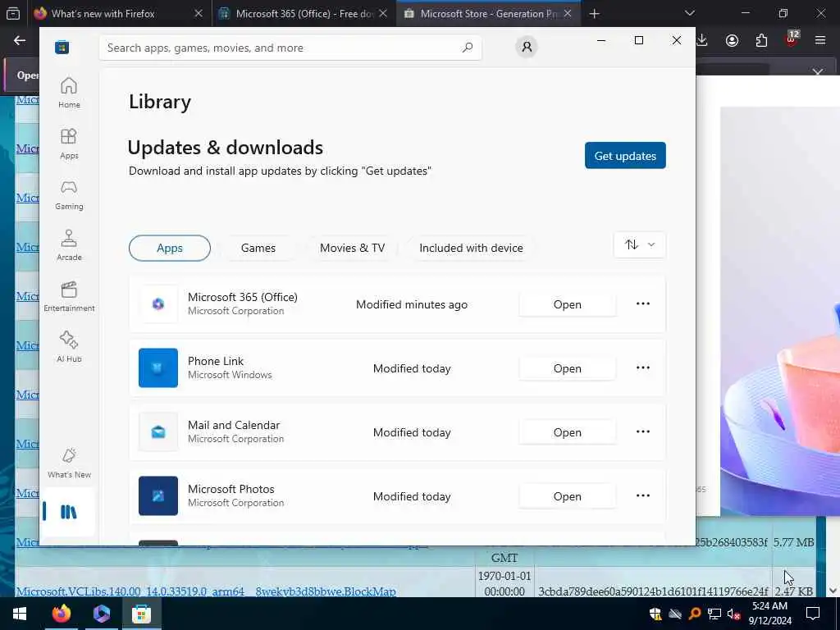Screen dimensions: 840x630
Task: Select the Library icon in sidebar
Action: tap(69, 512)
